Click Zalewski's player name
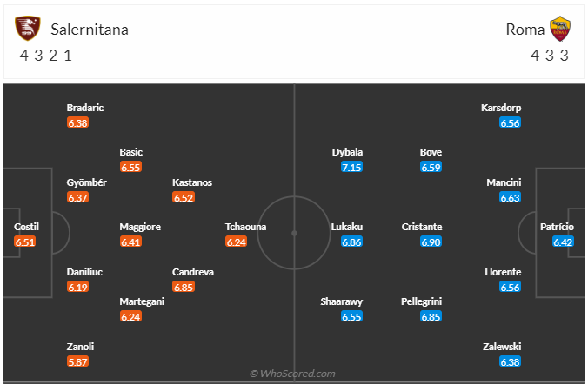Viewport: 588px width, 384px height. pos(502,347)
